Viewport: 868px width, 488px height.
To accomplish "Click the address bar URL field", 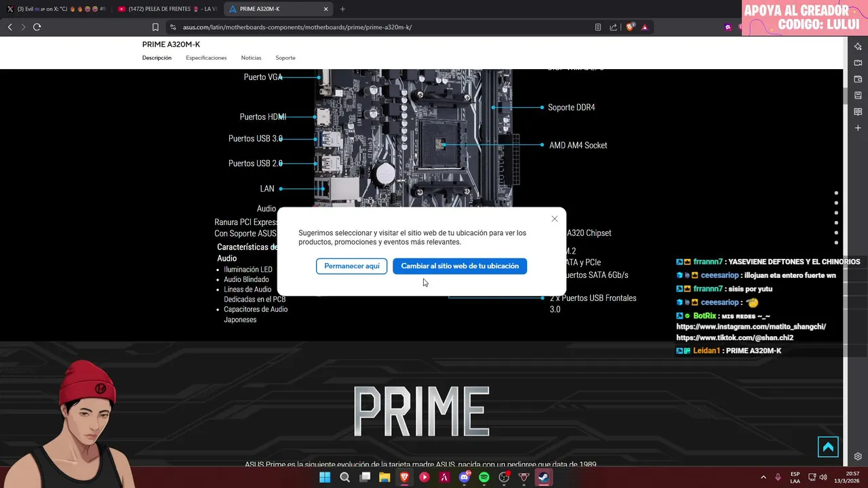I will [380, 27].
